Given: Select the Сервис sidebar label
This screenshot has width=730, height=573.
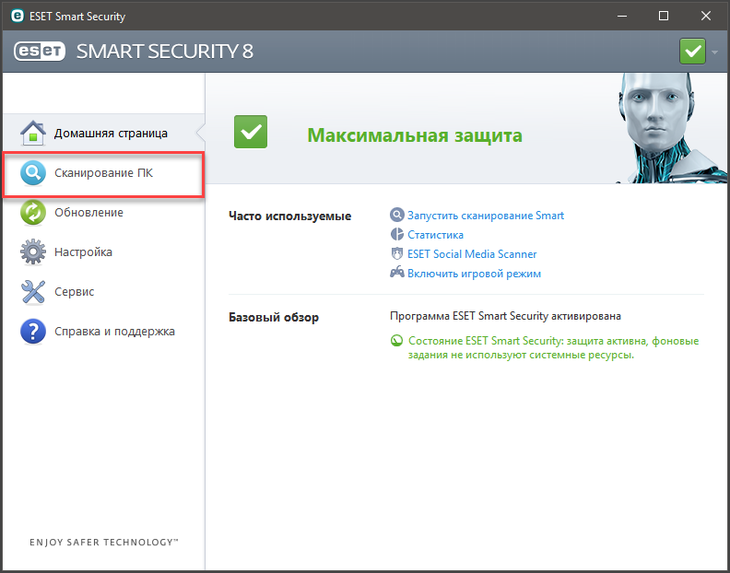Looking at the screenshot, I should click(74, 292).
